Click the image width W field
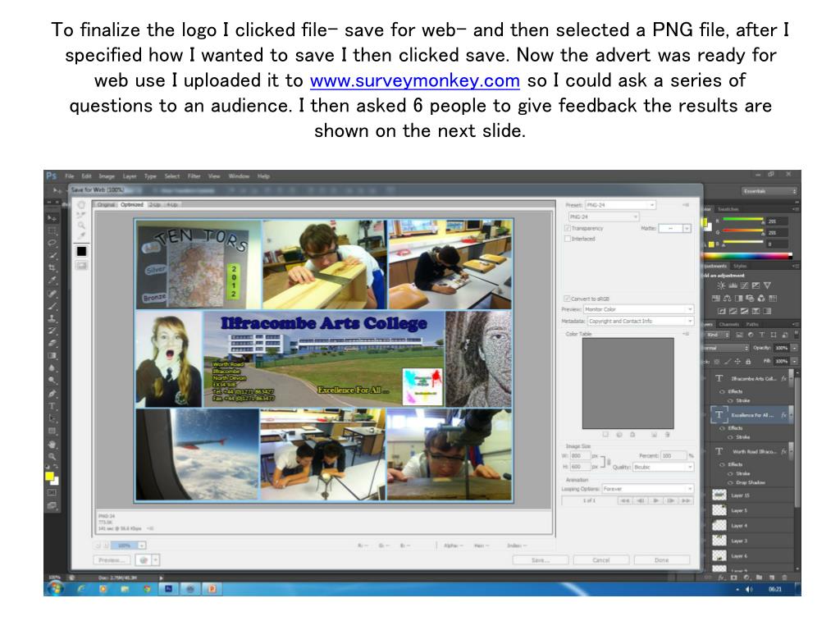Image resolution: width=840 pixels, height=630 pixels. 580,456
